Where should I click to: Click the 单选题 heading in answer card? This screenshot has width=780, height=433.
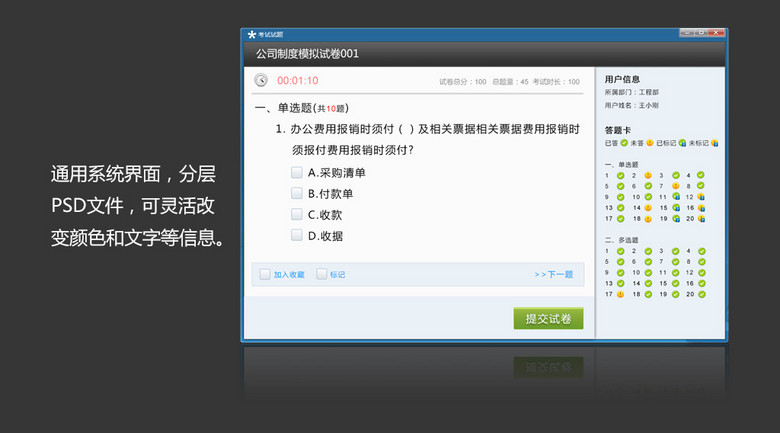click(621, 165)
